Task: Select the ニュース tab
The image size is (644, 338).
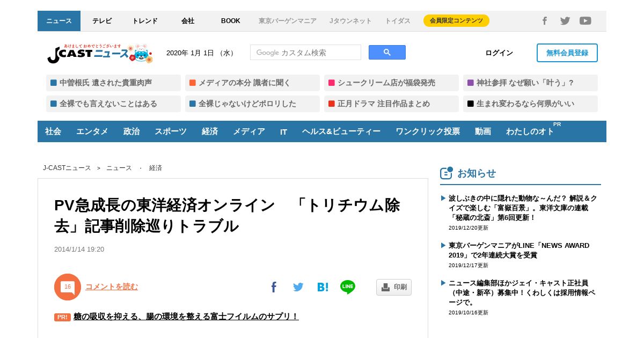Action: click(59, 21)
